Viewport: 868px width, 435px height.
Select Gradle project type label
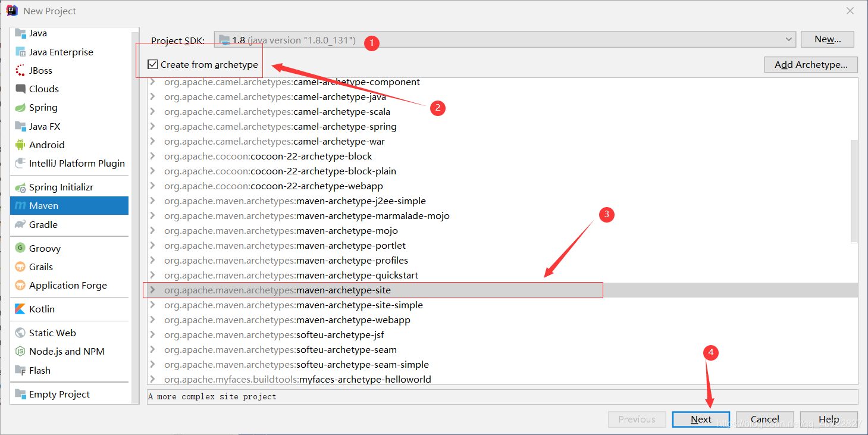(43, 224)
